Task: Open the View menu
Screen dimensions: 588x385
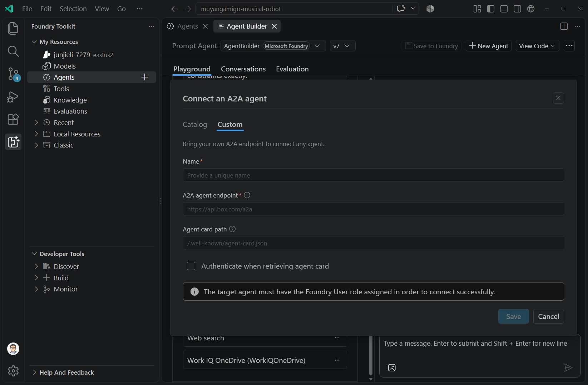Action: [102, 9]
